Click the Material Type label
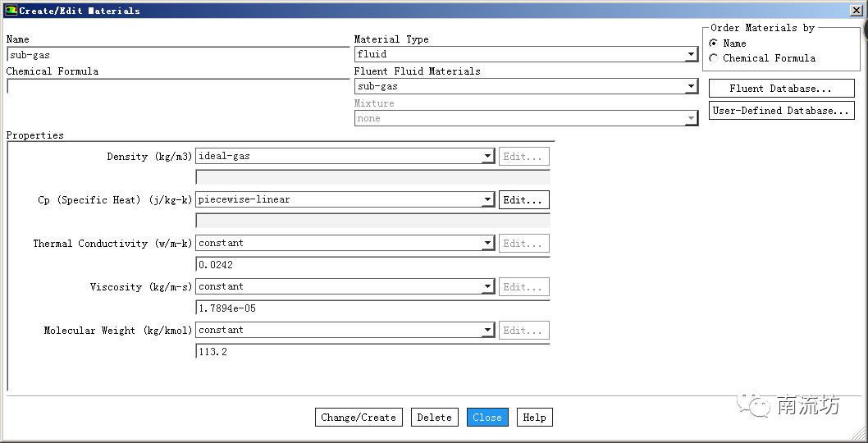868x443 pixels. [391, 39]
